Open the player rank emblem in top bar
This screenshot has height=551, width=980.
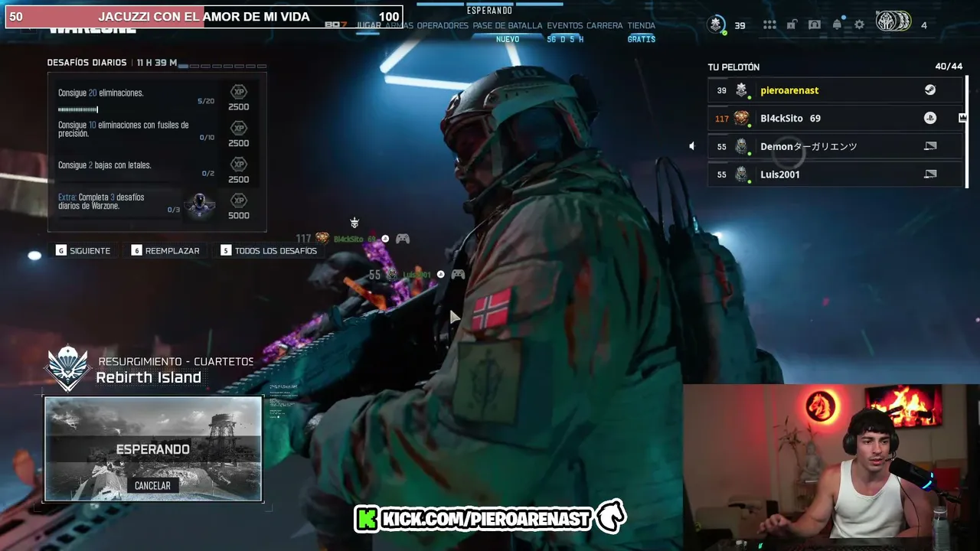tap(716, 24)
